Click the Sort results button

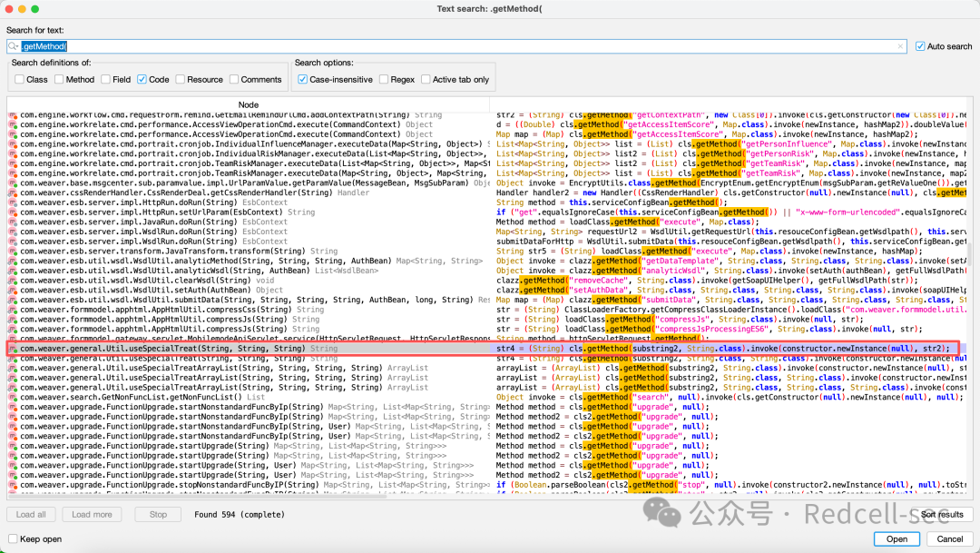[x=942, y=514]
